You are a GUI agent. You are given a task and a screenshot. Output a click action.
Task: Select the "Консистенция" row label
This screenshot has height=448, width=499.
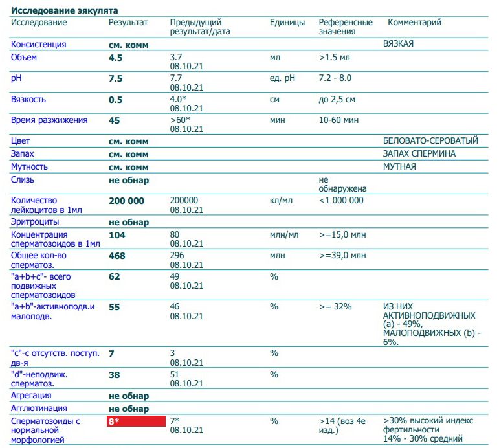point(38,45)
